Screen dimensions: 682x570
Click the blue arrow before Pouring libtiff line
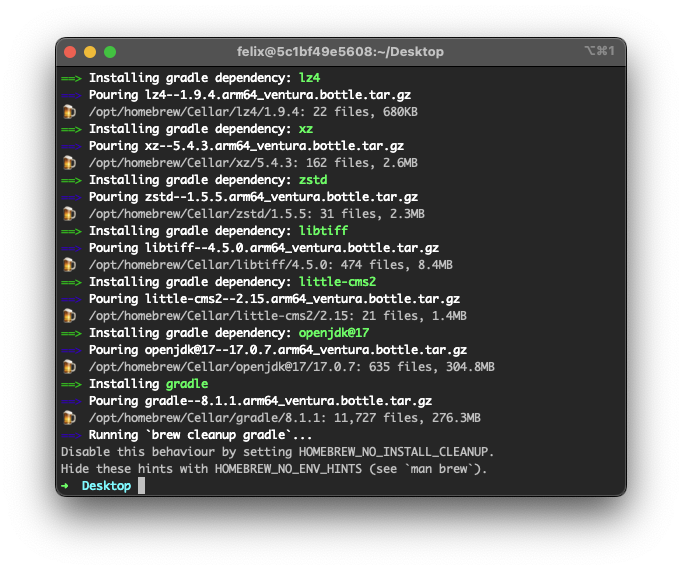(71, 248)
